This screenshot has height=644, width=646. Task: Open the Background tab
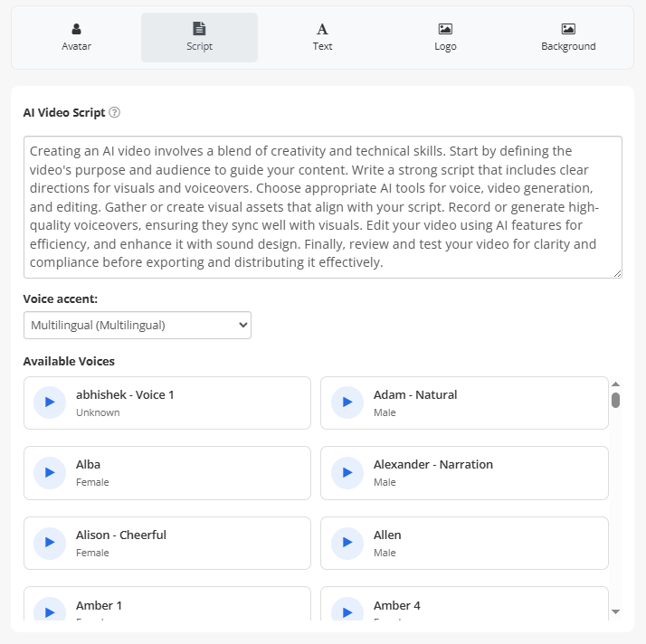[x=568, y=38]
